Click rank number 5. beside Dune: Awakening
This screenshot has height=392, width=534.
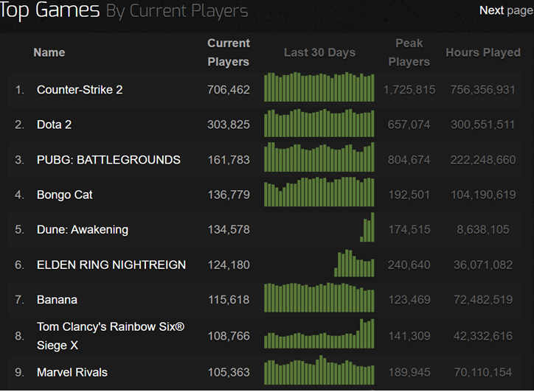point(19,230)
